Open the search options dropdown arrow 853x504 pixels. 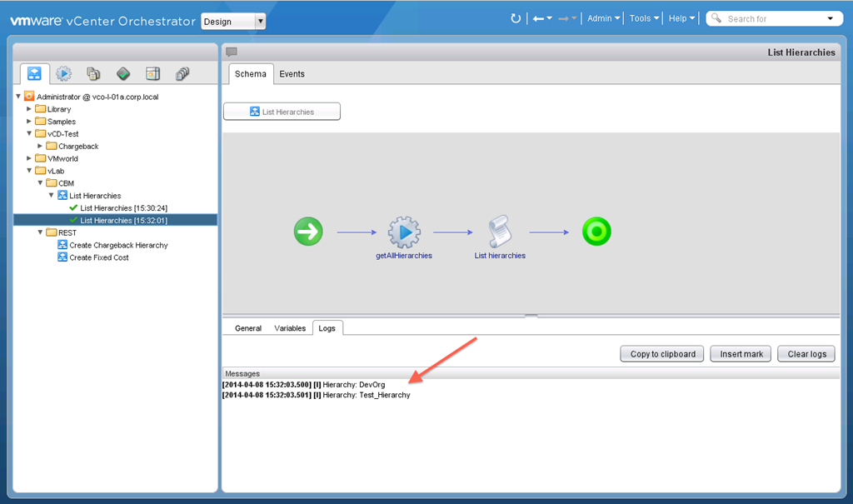[x=831, y=18]
